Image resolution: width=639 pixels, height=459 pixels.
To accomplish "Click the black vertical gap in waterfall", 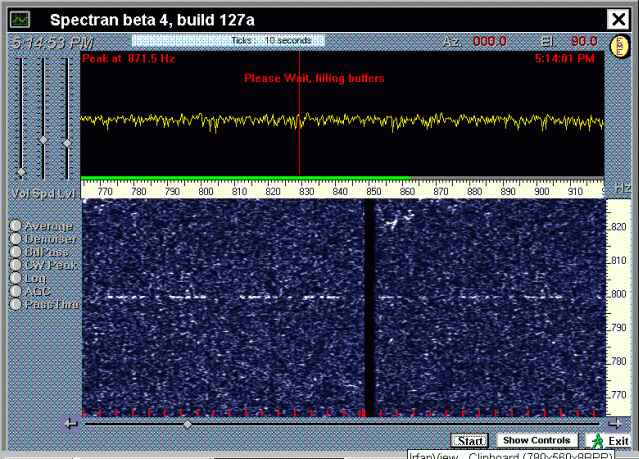I will 369,308.
